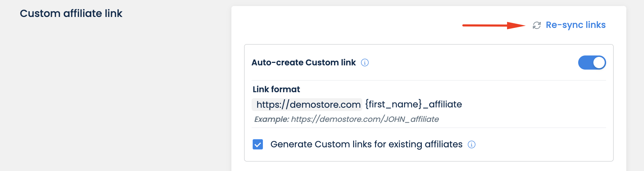Click the {first_name} placeholder token
Screen dimensions: 644x171
pyautogui.click(x=393, y=104)
